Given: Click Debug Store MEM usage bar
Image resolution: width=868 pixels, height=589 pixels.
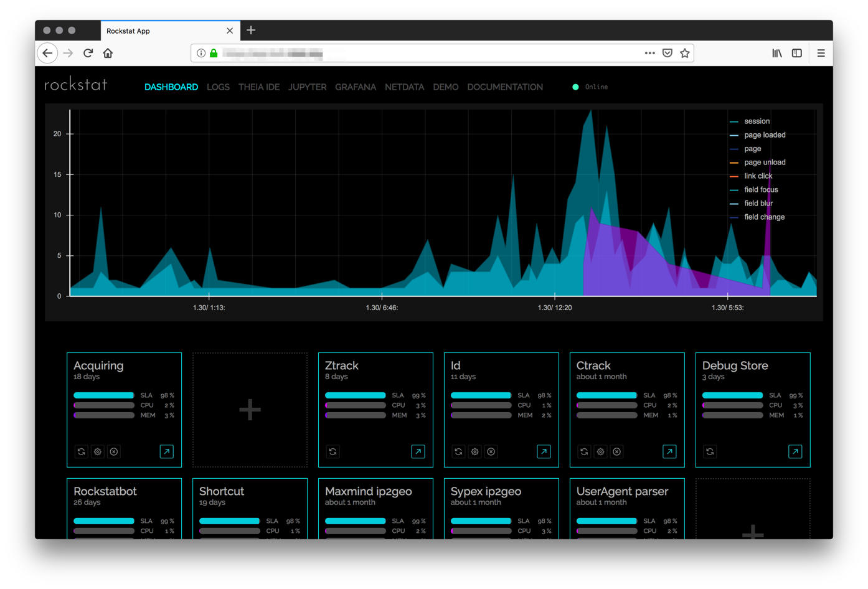Looking at the screenshot, I should (733, 415).
